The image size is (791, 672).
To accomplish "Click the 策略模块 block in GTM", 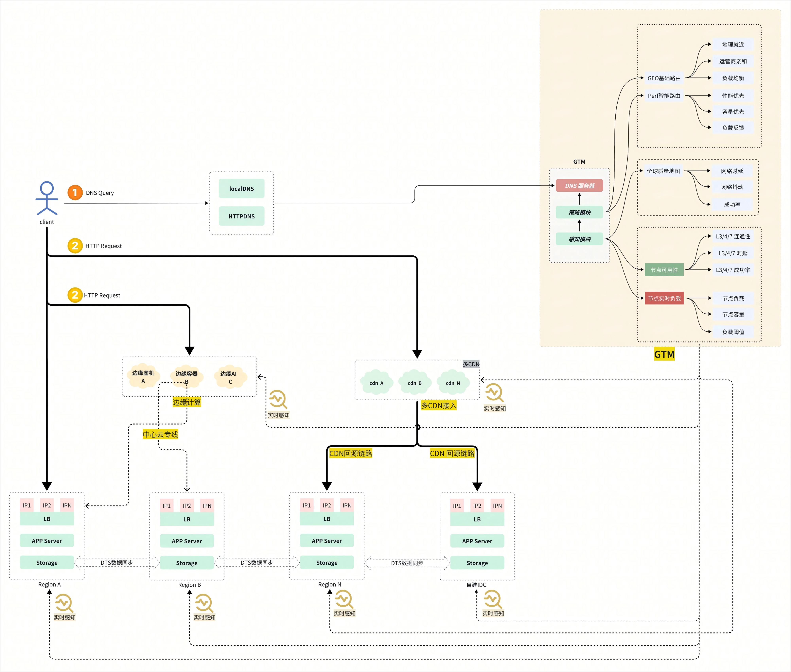I will click(x=579, y=212).
